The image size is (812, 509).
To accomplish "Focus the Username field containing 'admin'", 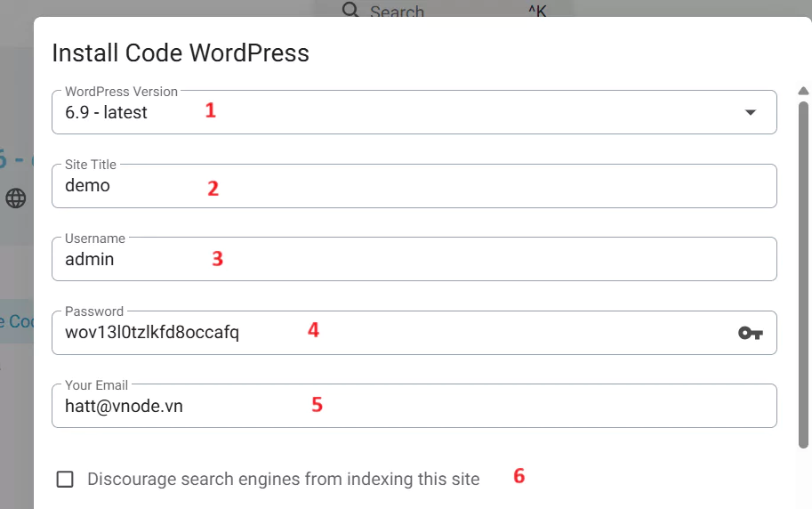I will coord(414,260).
